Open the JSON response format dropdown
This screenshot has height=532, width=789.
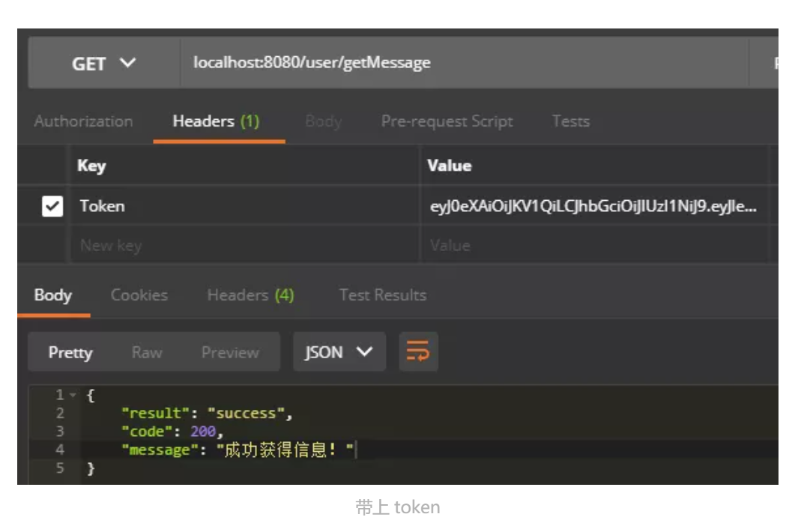[x=339, y=351]
